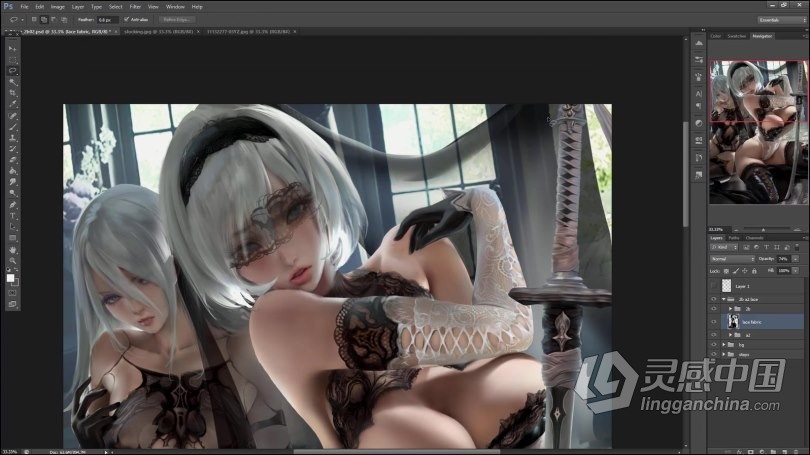This screenshot has width=810, height=455.
Task: Click the foreground color swatch
Action: tap(10, 278)
